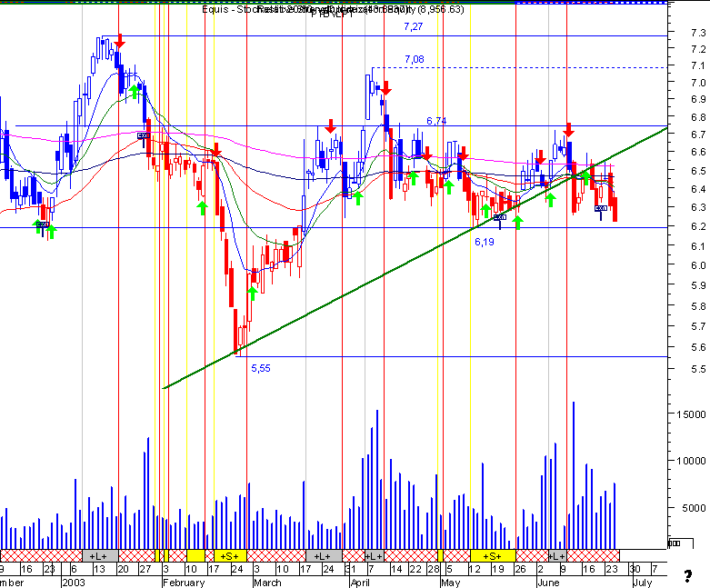
Task: Click the tallest June volume bar
Action: [x=574, y=475]
